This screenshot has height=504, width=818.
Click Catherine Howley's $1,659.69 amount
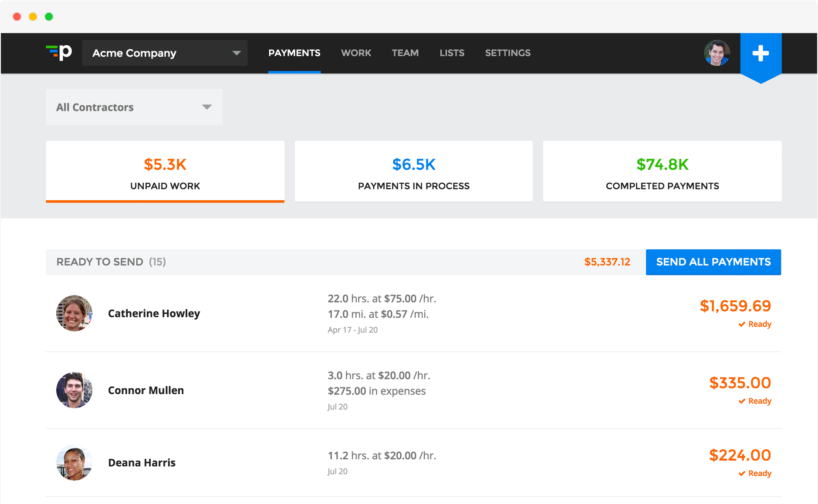point(735,306)
